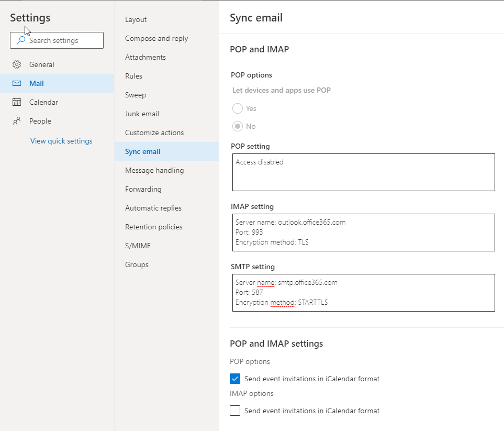Open Forwarding settings
The height and width of the screenshot is (431, 504).
point(166,189)
